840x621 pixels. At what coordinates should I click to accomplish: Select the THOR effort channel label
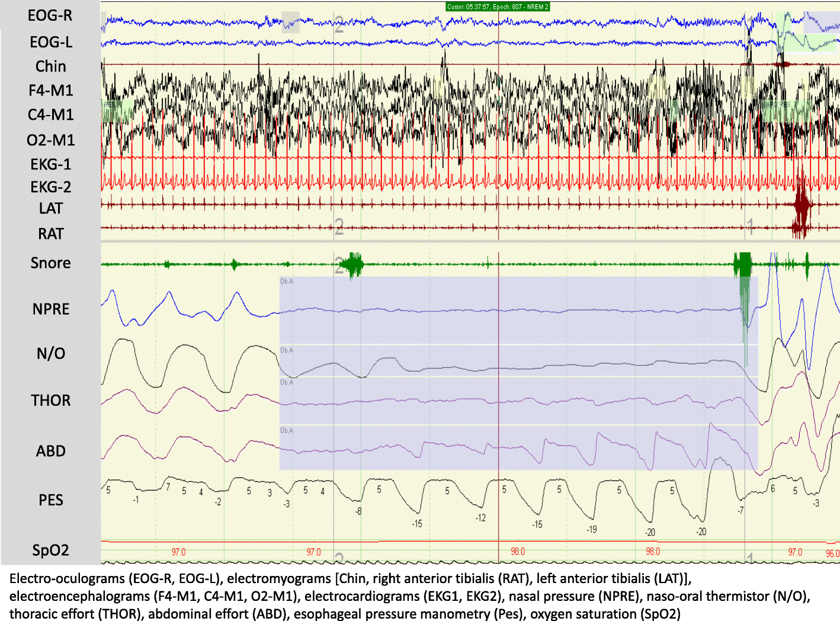point(51,401)
